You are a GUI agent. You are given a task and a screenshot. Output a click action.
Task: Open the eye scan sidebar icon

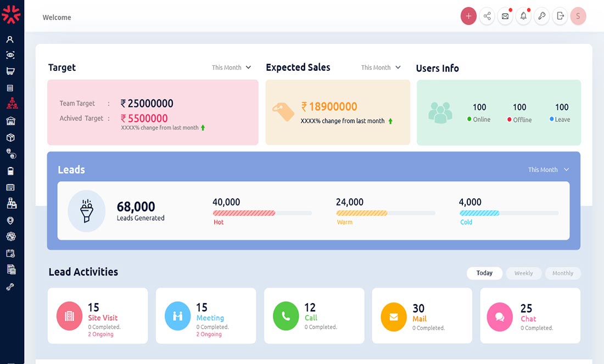pos(10,55)
